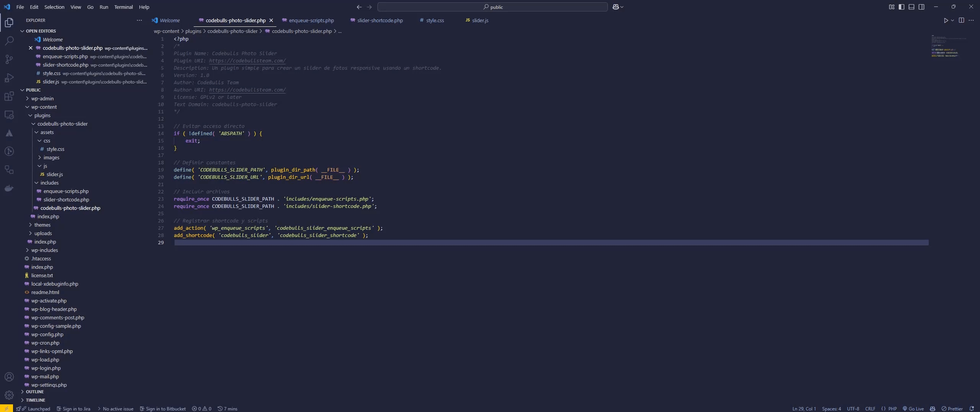This screenshot has width=980, height=412.
Task: Open the Explorer view in activity bar
Action: pos(9,23)
